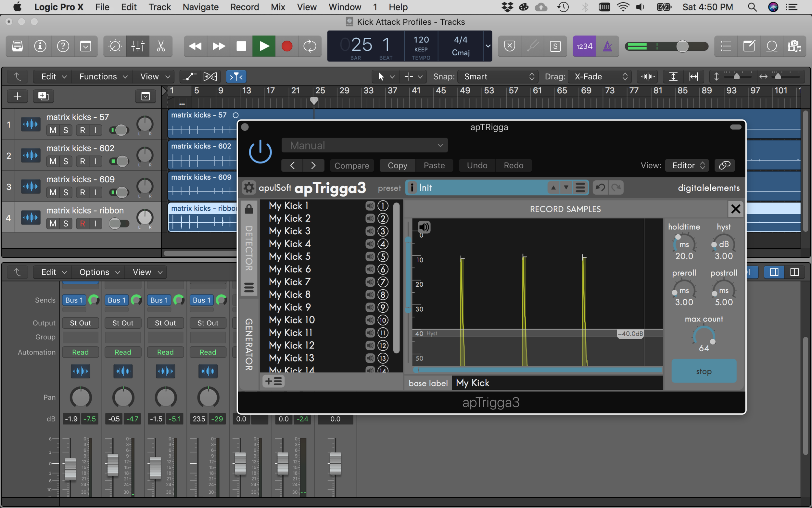Click the Cycle loop button
This screenshot has width=812, height=508.
point(310,46)
